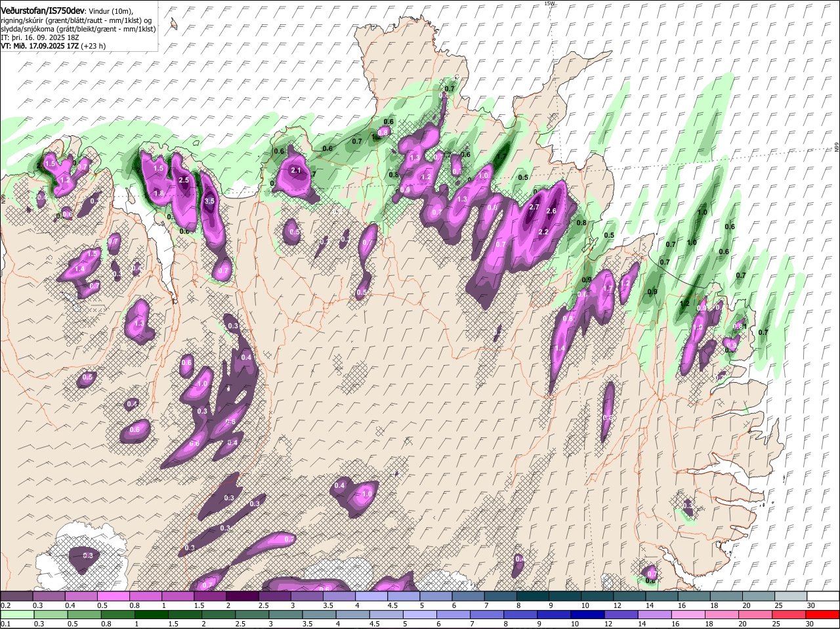Click the dark purple 0.2 swatch in top legend row

point(16,596)
